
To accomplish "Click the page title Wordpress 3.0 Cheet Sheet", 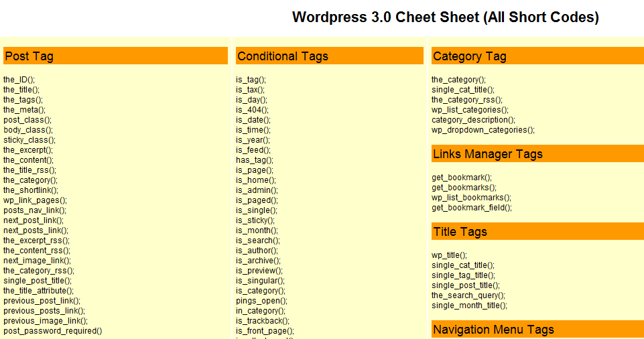I will (x=445, y=17).
